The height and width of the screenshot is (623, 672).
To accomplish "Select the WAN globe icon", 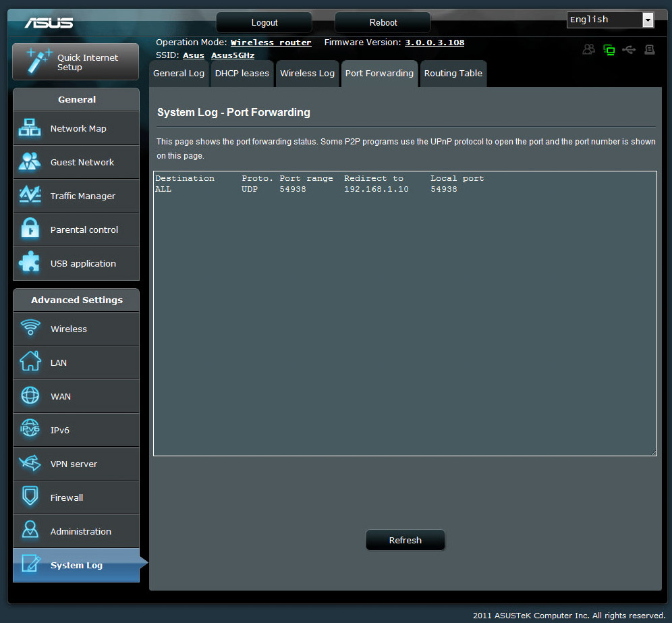I will pyautogui.click(x=30, y=396).
